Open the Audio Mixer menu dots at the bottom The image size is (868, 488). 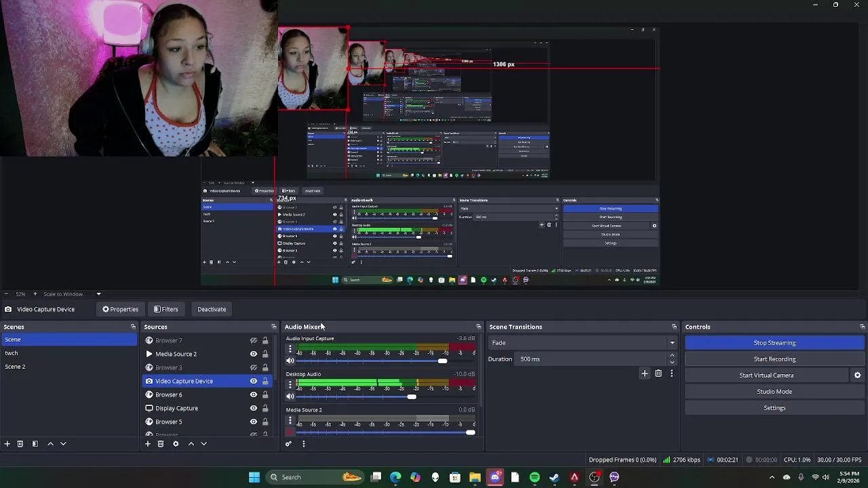pos(304,444)
